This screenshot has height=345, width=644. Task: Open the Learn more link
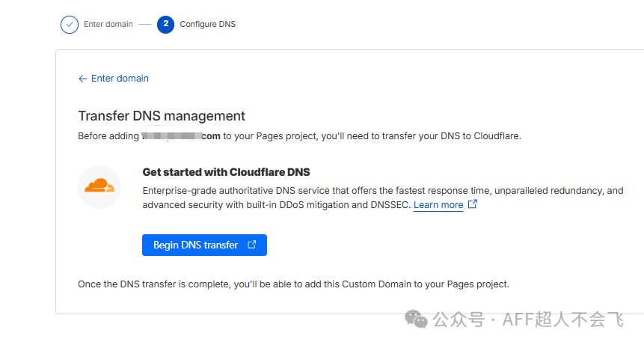tap(438, 205)
